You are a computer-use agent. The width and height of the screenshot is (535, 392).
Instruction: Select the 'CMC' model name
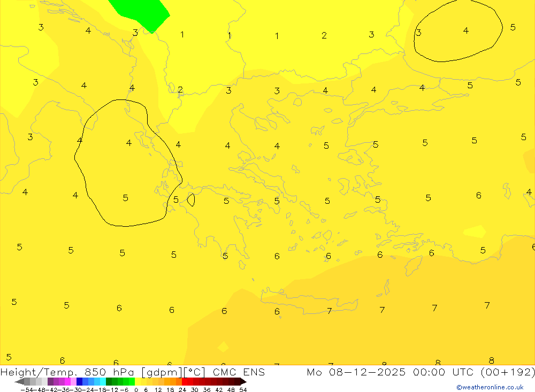coord(224,372)
